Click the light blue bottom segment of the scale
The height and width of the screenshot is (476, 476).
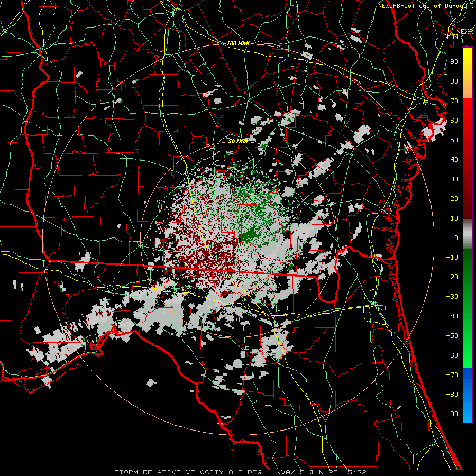467,411
